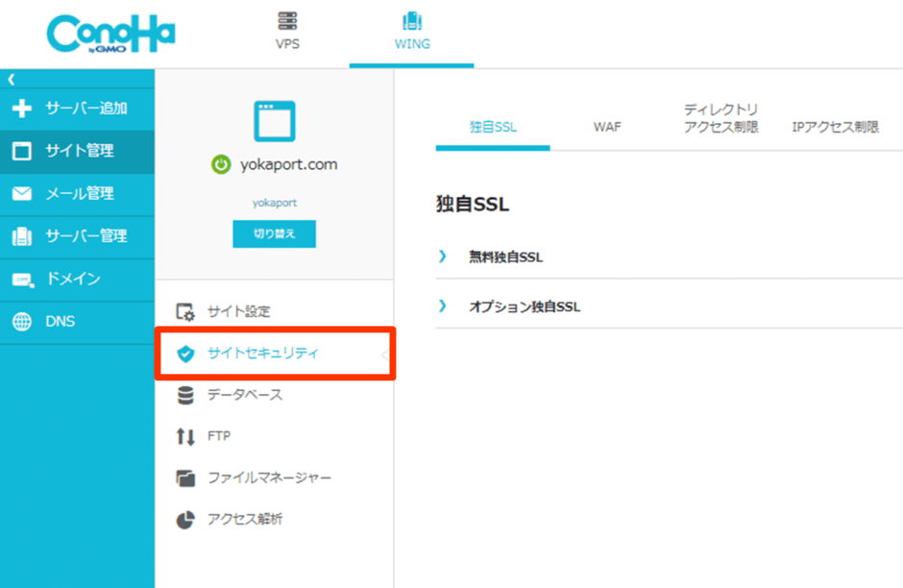
Task: Click the サーバー追加 plus icon
Action: point(21,109)
